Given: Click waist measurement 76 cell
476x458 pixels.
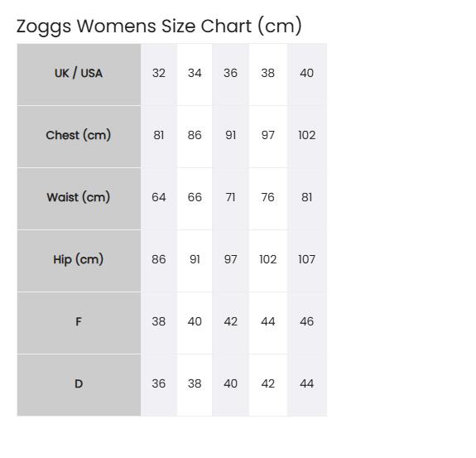Looking at the screenshot, I should point(268,199).
